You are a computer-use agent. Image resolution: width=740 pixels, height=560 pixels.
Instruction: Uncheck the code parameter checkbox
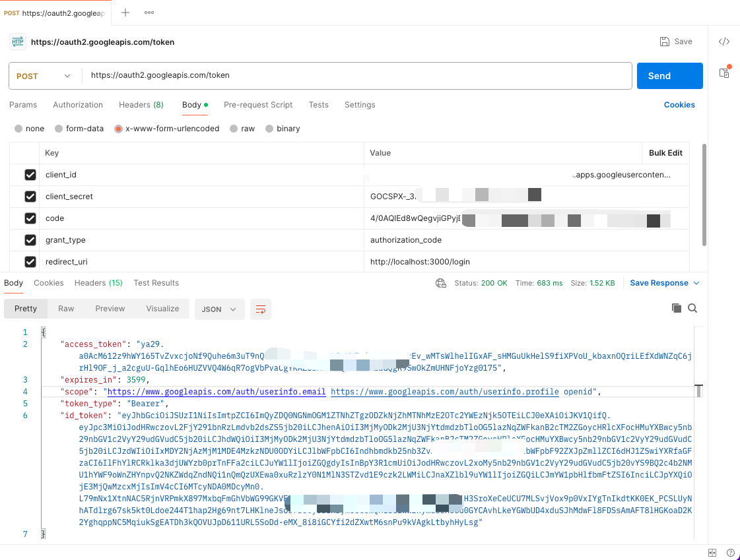pyautogui.click(x=30, y=218)
